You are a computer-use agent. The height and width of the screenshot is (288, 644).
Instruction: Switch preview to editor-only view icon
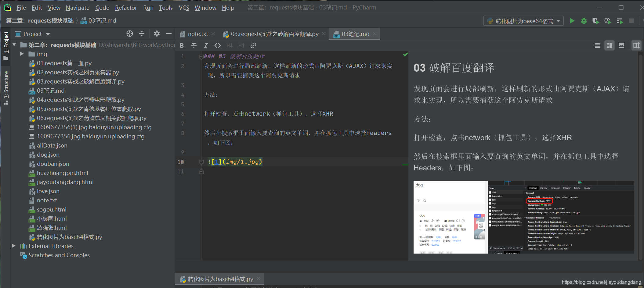tap(598, 45)
